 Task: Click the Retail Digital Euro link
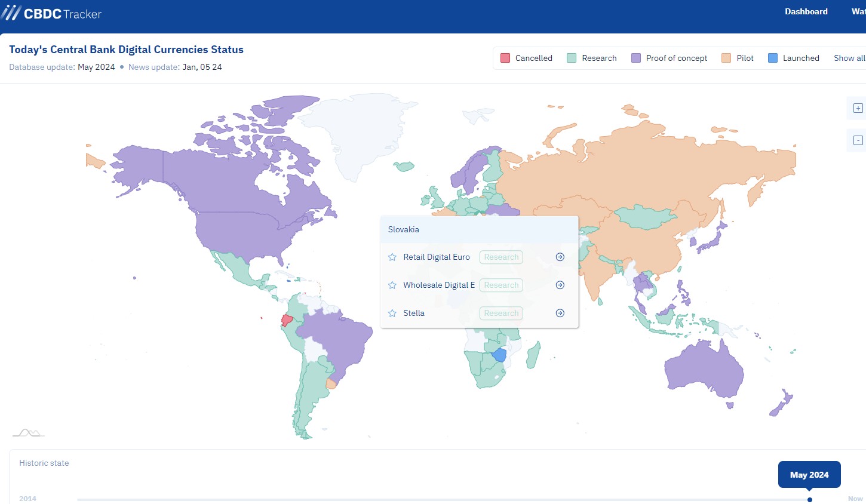click(x=437, y=257)
